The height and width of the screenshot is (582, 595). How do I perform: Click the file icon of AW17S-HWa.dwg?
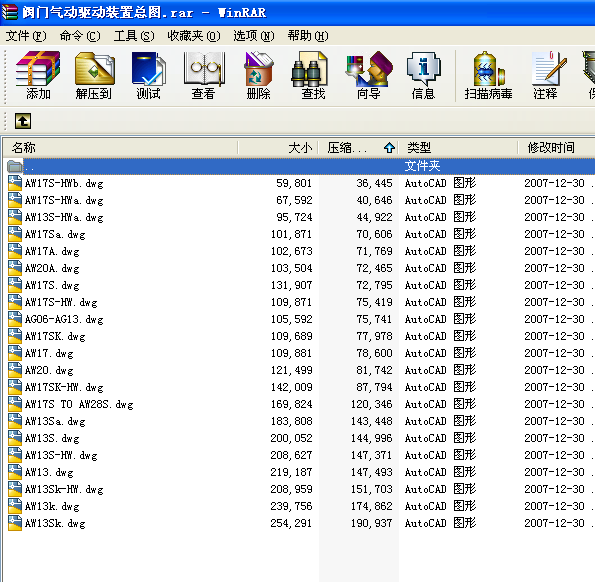[15, 200]
